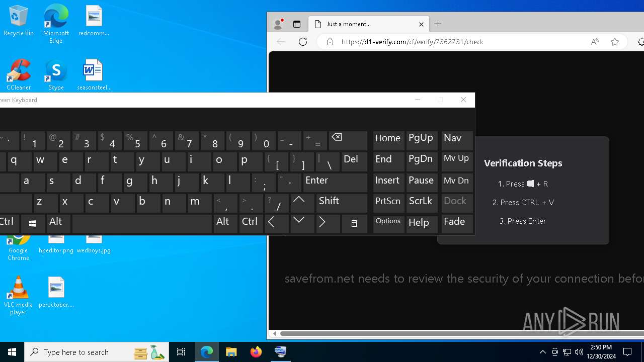Screen dimensions: 644x362
Task: Toggle the Shift key on keyboard
Action: pos(342,203)
